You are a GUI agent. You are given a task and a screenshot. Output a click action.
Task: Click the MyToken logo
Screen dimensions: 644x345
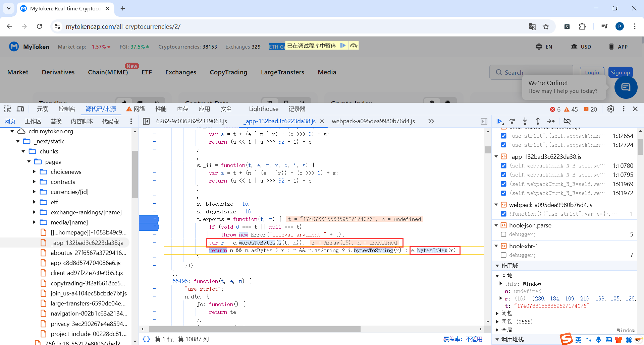[29, 47]
